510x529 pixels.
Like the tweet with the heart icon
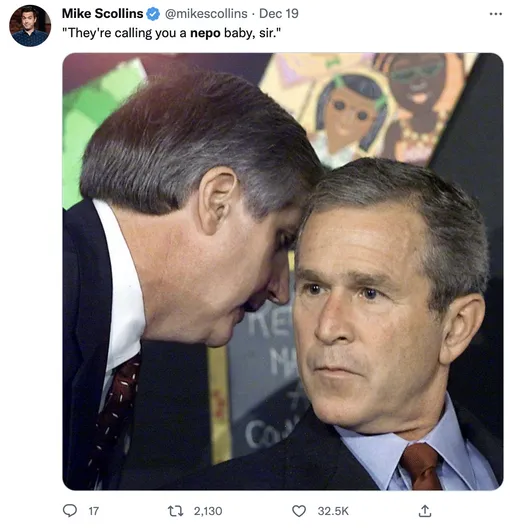(x=299, y=511)
